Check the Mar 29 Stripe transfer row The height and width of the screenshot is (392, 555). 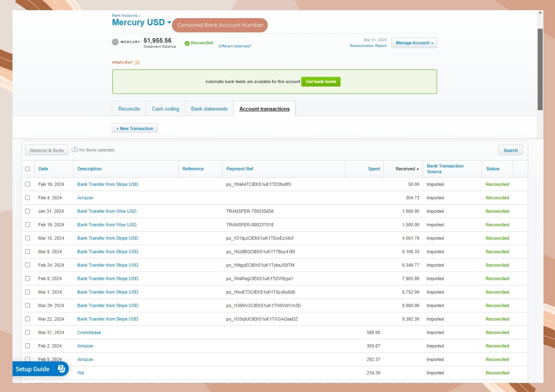[27, 306]
